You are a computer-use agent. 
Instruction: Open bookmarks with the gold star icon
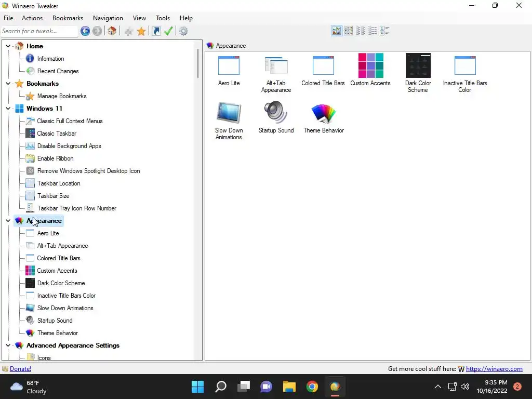coord(141,32)
